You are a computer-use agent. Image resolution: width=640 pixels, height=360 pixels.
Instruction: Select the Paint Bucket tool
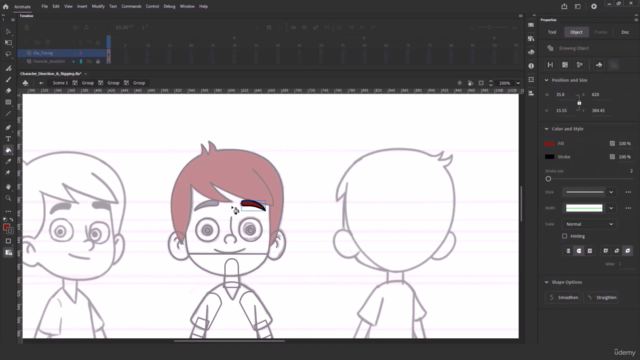(8, 150)
